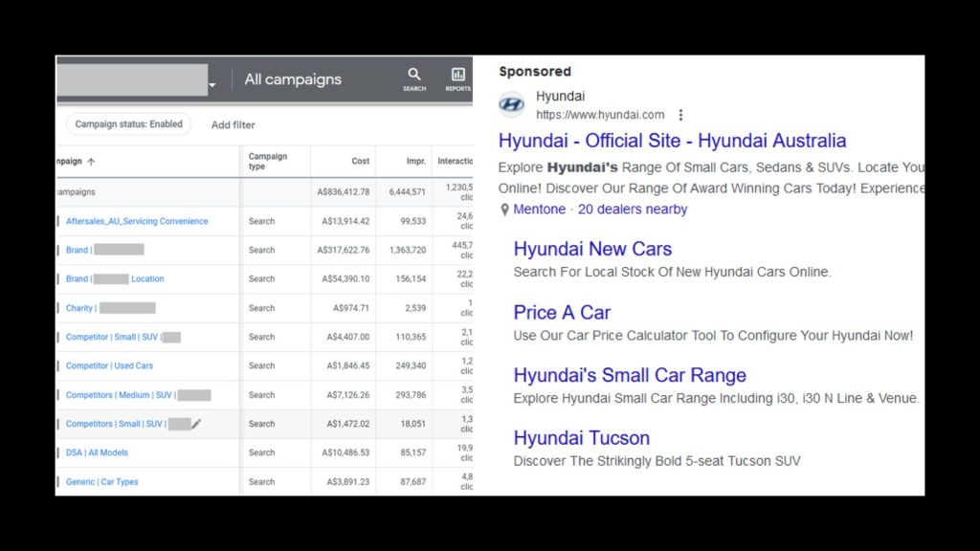This screenshot has height=551, width=980.
Task: Click the A$10,486.53 cost cell
Action: (x=345, y=452)
